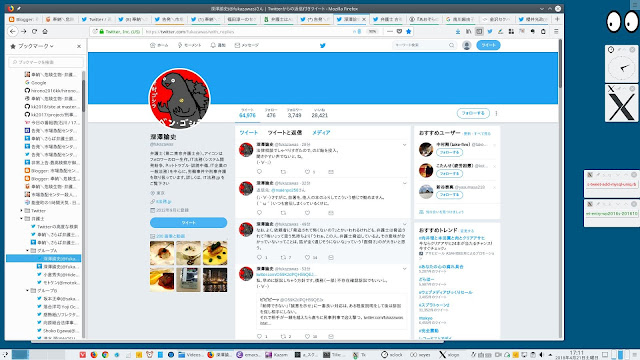The height and width of the screenshot is (360, 640).
Task: Select the Google bookmark in the sidebar
Action: click(x=36, y=82)
